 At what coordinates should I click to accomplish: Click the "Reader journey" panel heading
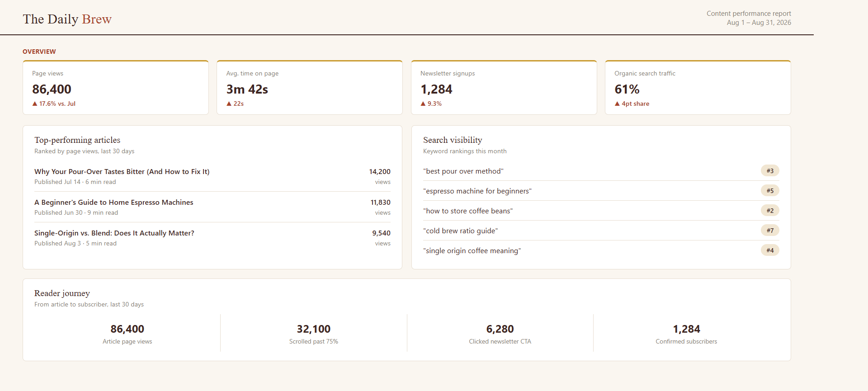pyautogui.click(x=62, y=293)
